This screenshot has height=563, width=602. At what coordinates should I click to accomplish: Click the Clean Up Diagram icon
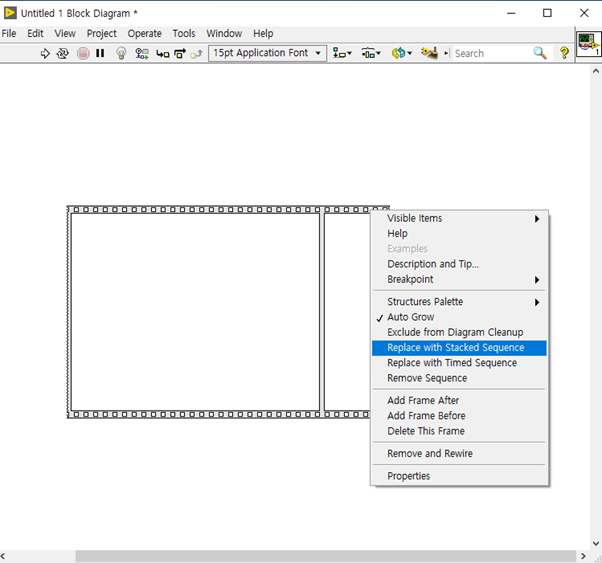429,53
